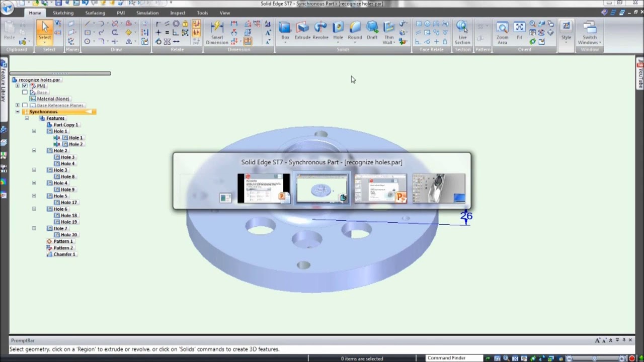644x362 pixels.
Task: Open the Solid Edge application button
Action: (x=7, y=9)
